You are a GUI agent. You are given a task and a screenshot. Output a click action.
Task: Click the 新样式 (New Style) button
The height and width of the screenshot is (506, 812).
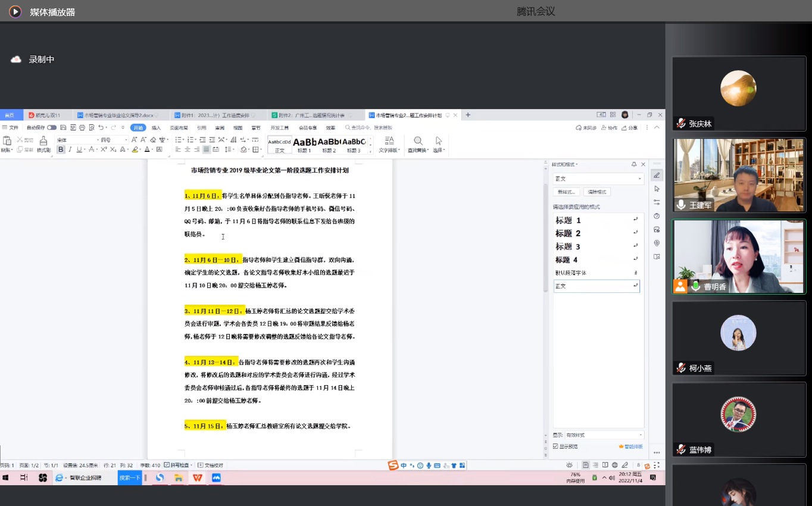566,192
